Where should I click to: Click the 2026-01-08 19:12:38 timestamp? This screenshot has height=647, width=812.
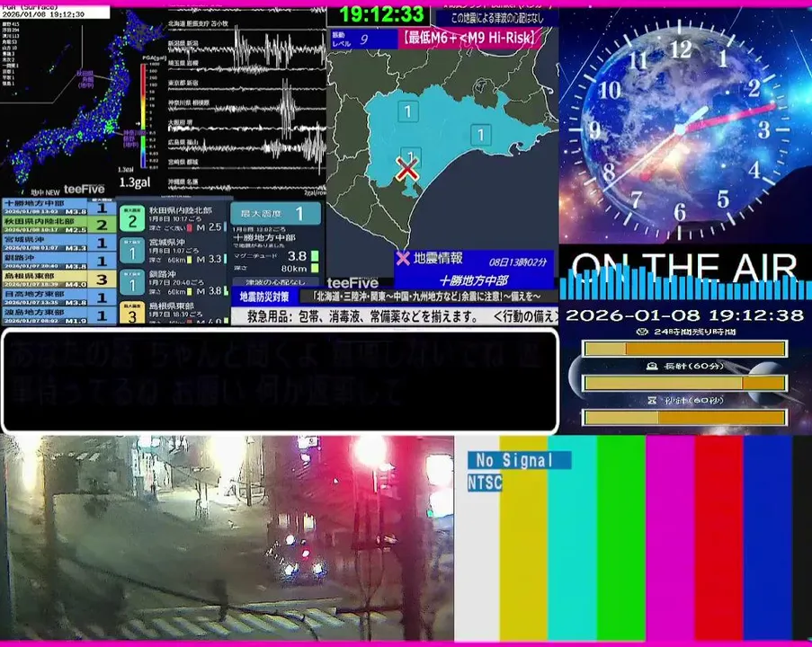point(684,315)
